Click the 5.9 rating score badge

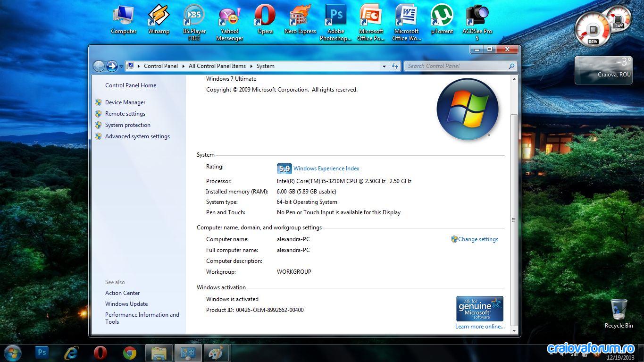pyautogui.click(x=284, y=168)
